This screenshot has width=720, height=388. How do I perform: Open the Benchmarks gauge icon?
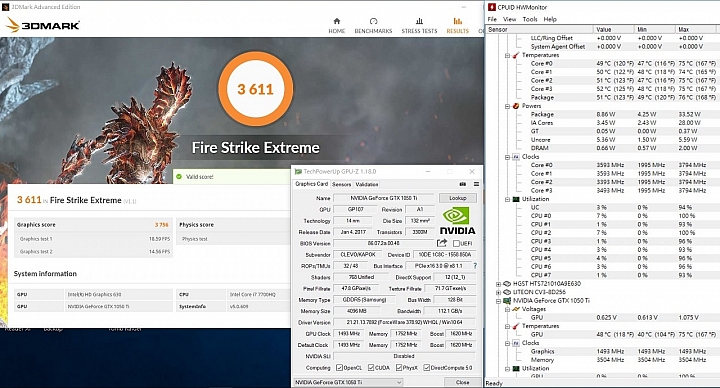(373, 21)
